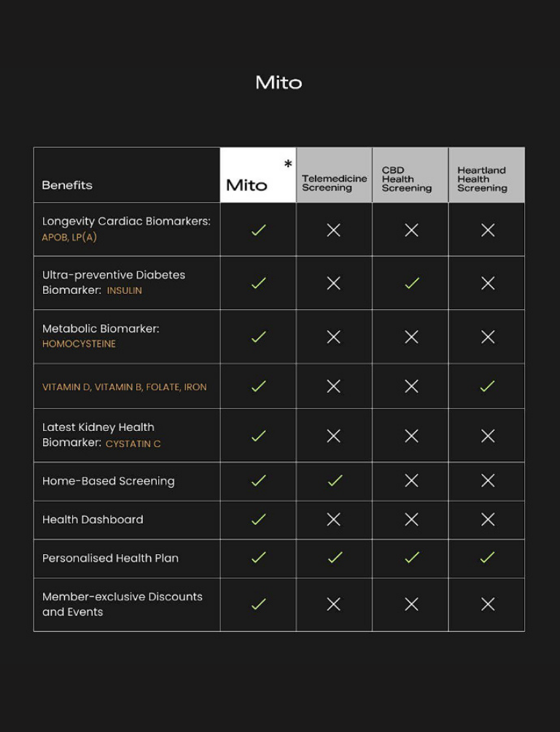This screenshot has height=732, width=560.
Task: Click the Benefits header cell
Action: click(67, 185)
